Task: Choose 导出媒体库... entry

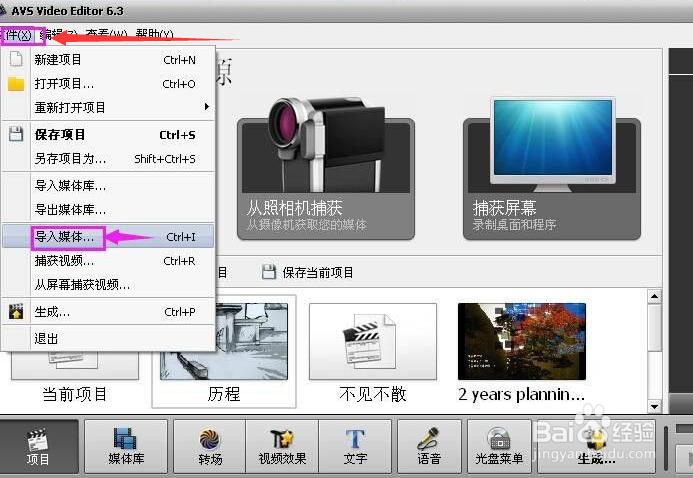Action: [x=108, y=209]
